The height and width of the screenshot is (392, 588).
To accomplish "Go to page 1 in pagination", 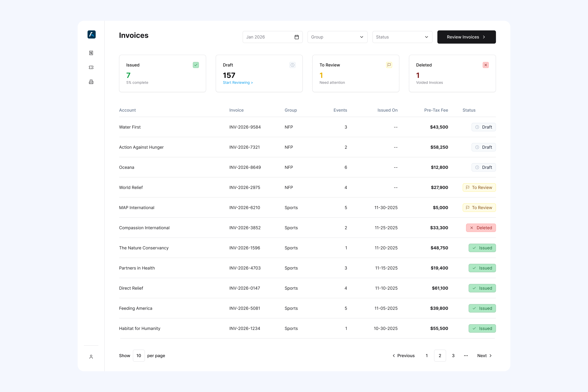I will coord(426,356).
